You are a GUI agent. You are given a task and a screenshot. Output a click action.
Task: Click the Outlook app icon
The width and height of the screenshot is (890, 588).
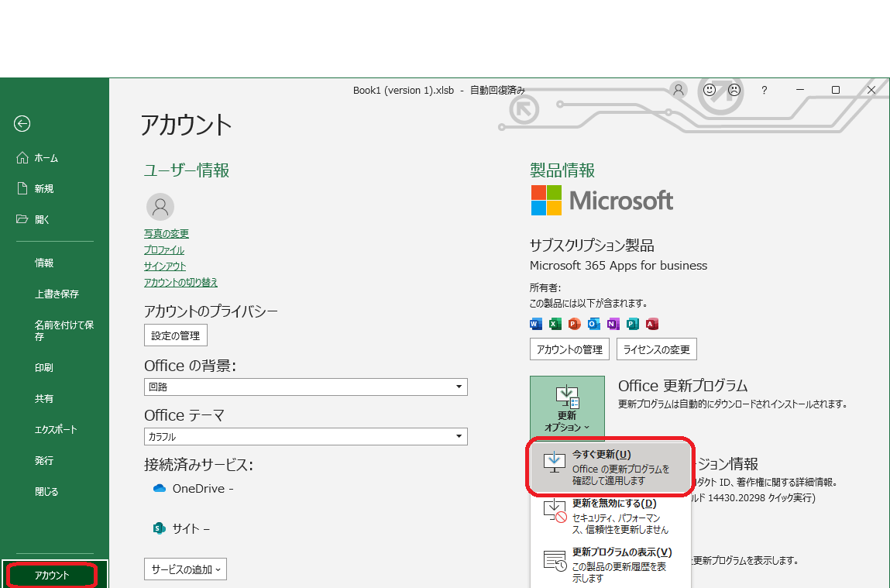click(593, 324)
